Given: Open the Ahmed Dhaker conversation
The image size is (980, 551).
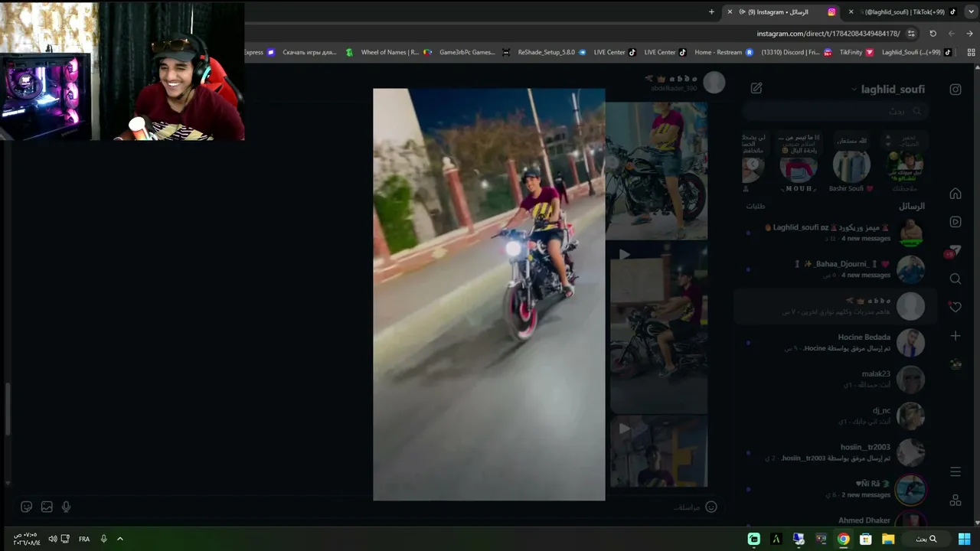Looking at the screenshot, I should [x=835, y=520].
